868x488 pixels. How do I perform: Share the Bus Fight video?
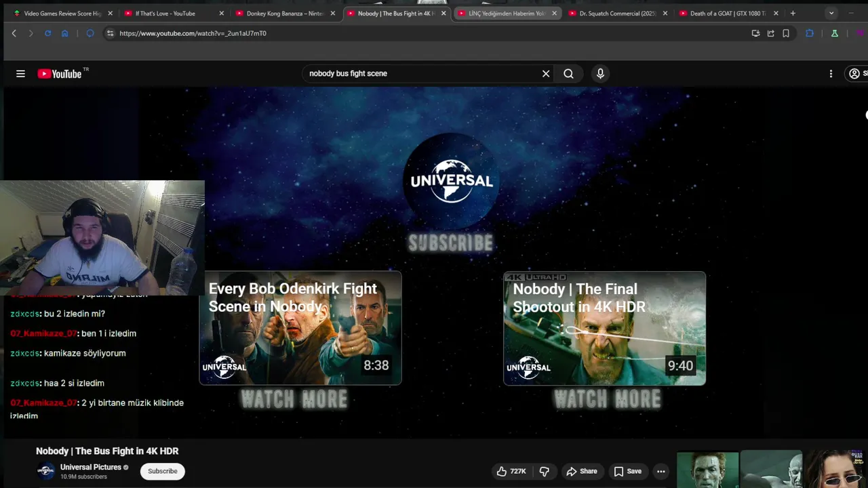coord(582,471)
